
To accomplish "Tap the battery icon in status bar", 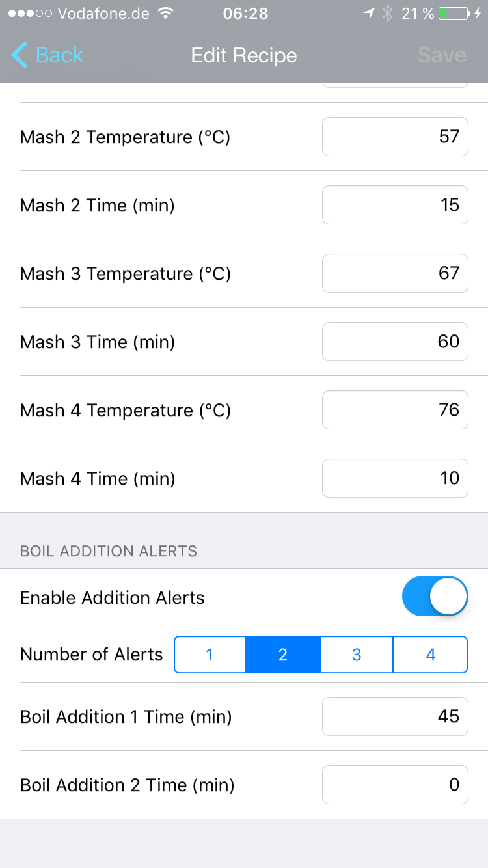I will 454,13.
